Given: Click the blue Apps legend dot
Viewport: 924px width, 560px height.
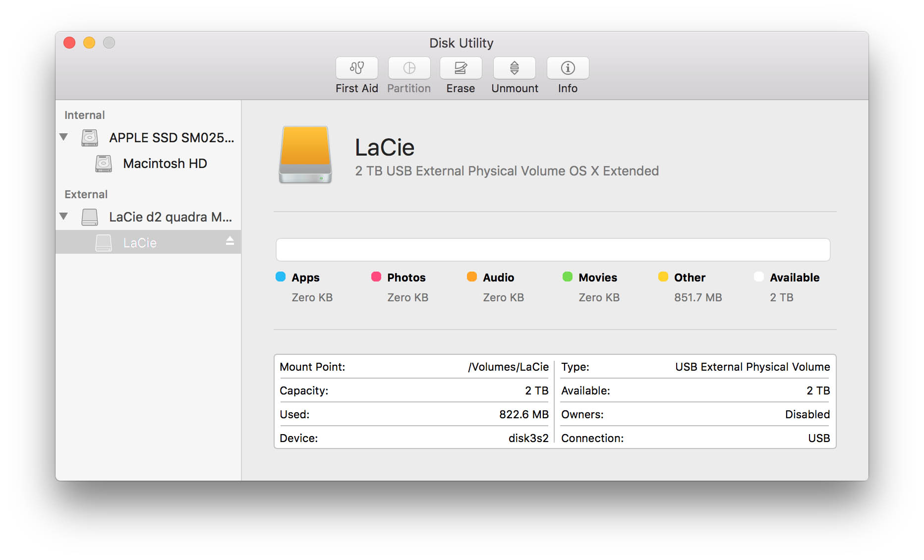Looking at the screenshot, I should coord(281,277).
